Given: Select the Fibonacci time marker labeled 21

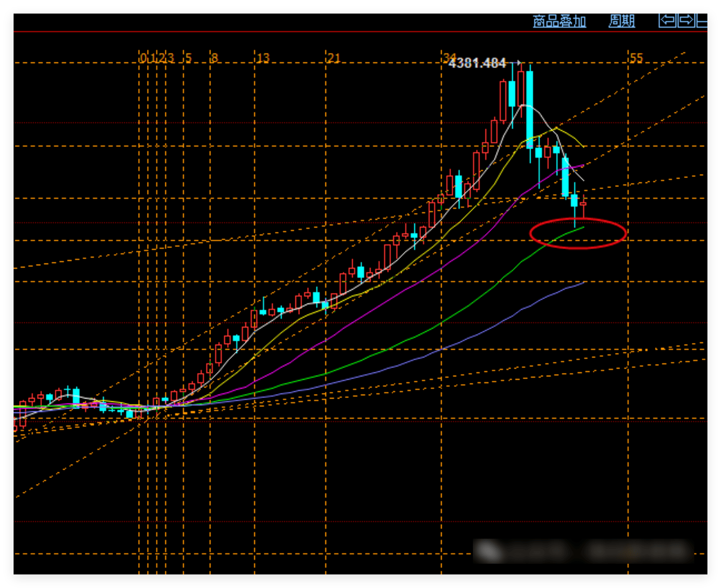Looking at the screenshot, I should pos(334,58).
